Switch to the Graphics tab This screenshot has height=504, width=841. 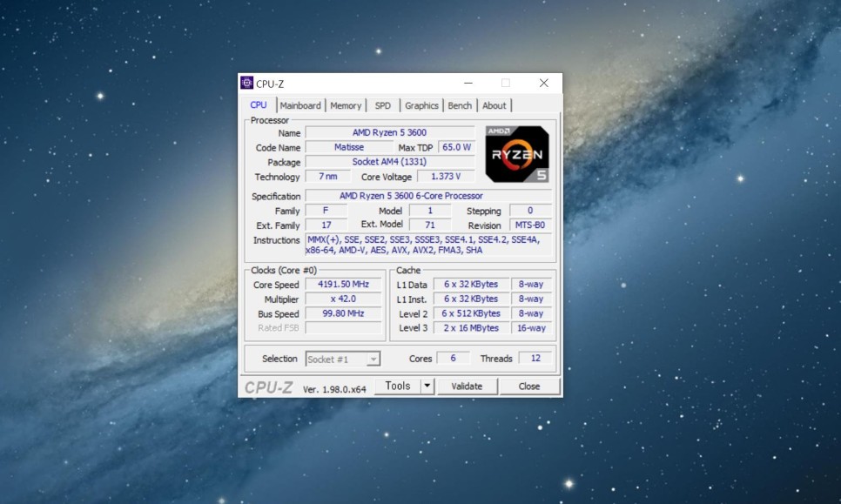421,105
